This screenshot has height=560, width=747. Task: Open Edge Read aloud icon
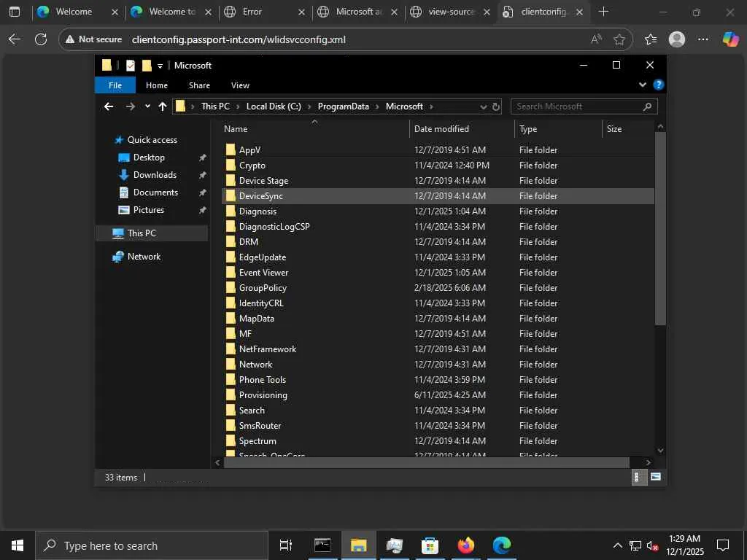pyautogui.click(x=596, y=39)
